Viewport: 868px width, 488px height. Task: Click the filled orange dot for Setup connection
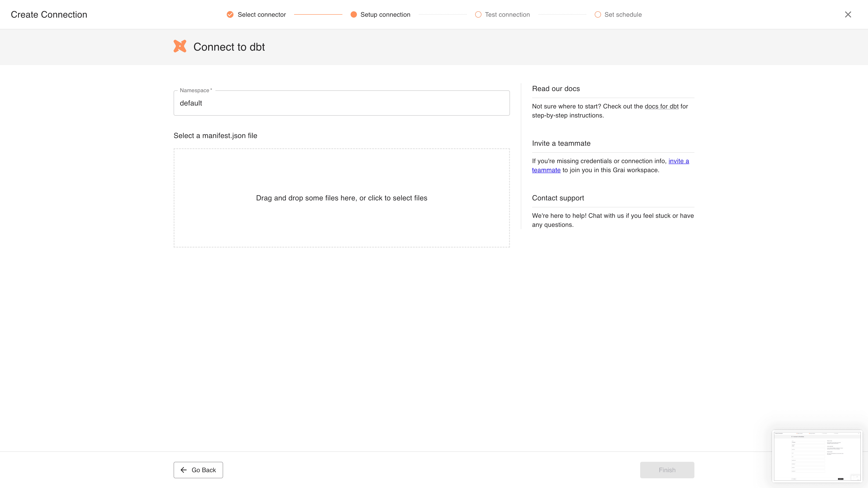click(354, 14)
